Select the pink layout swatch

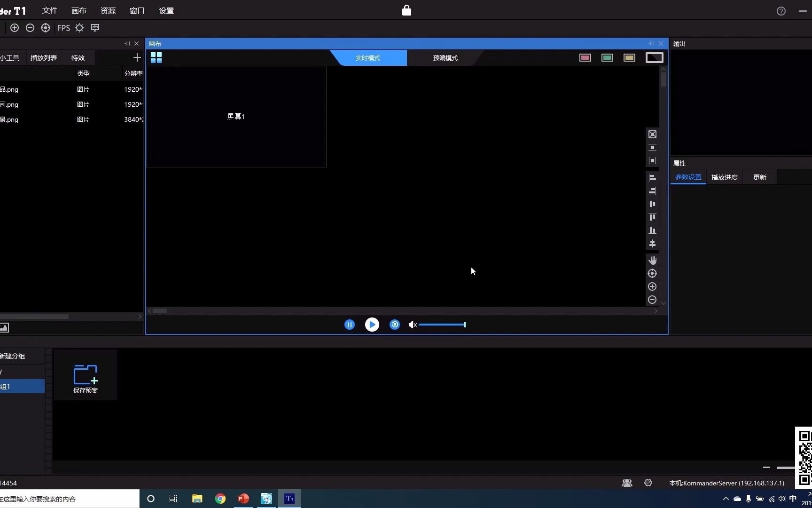click(585, 58)
